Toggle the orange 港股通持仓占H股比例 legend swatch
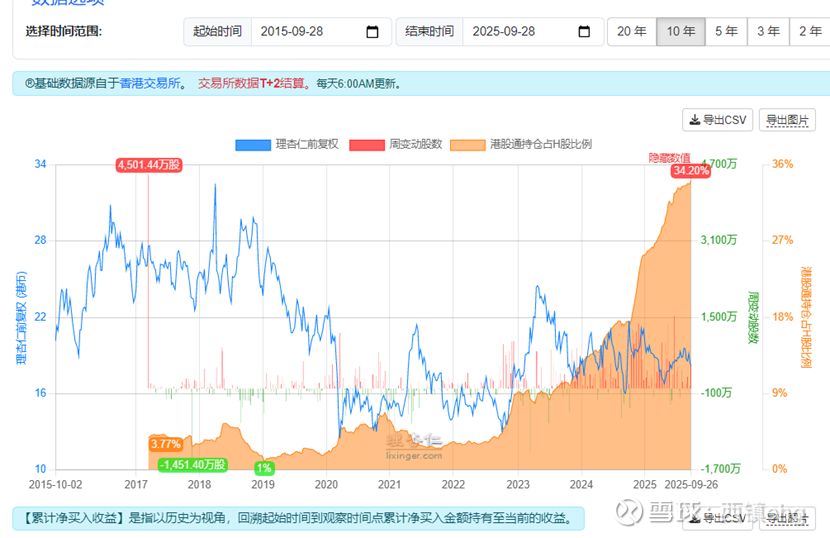This screenshot has height=538, width=830. pyautogui.click(x=467, y=145)
